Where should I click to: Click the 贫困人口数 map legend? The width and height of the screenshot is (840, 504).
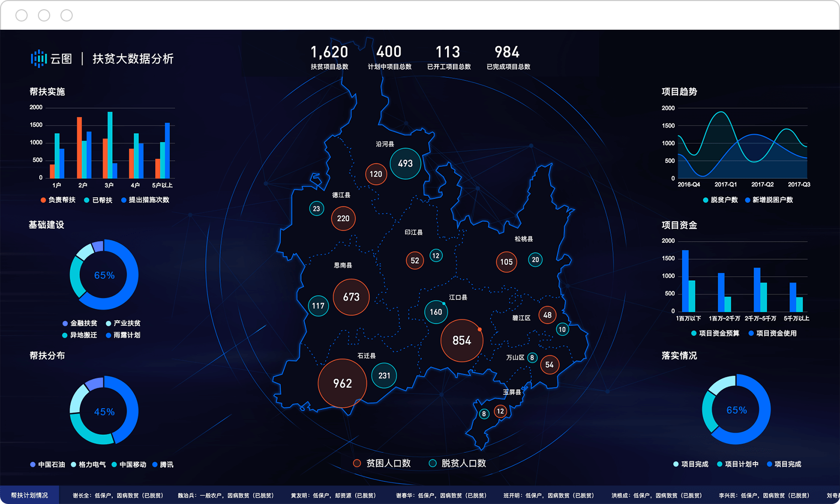point(382,463)
